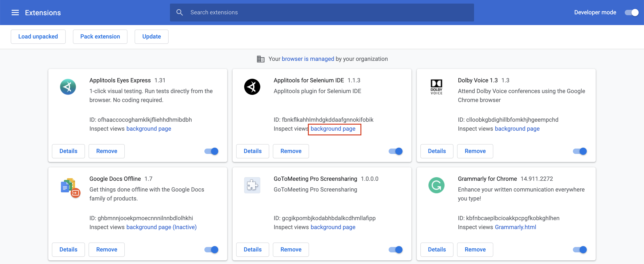
Task: Remove the Grammarly for Chrome extension
Action: tap(475, 249)
